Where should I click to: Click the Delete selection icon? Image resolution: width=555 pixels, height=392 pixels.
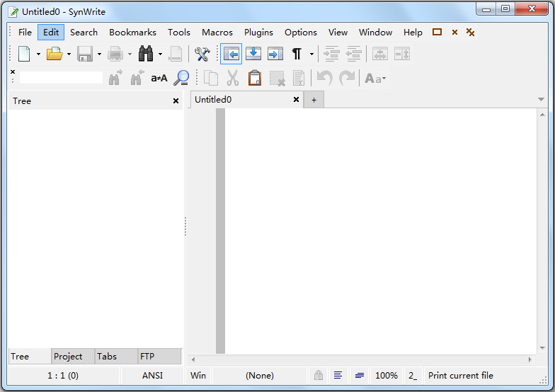277,78
